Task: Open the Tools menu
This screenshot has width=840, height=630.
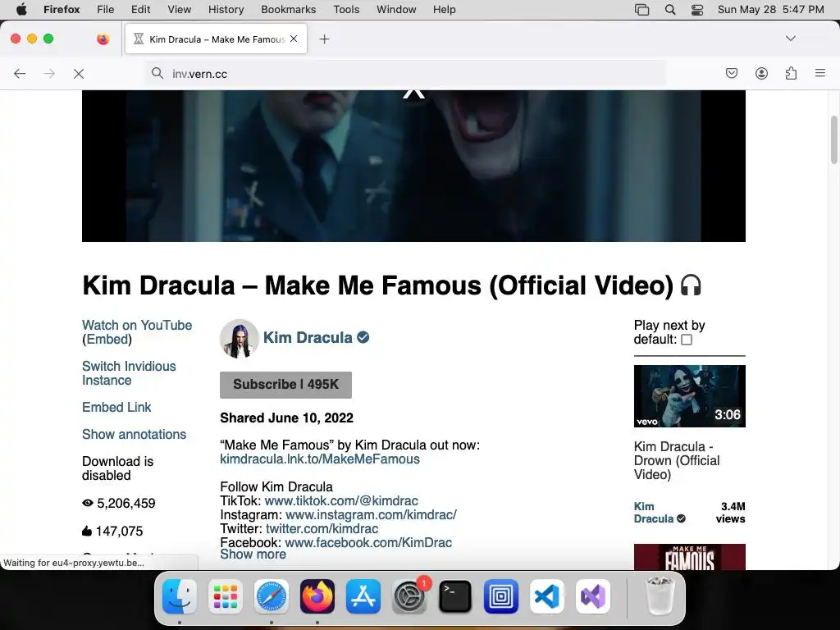Action: click(x=346, y=10)
